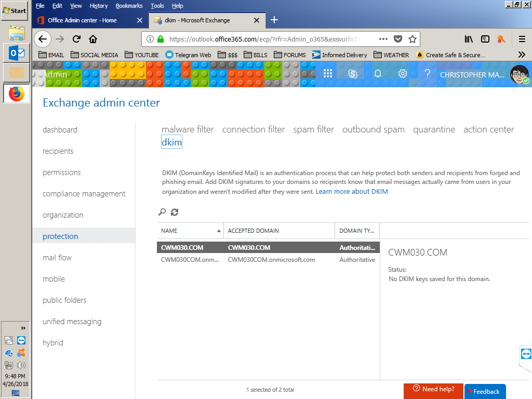532x399 pixels.
Task: Open the Office 365 app launcher grid
Action: [x=328, y=74]
